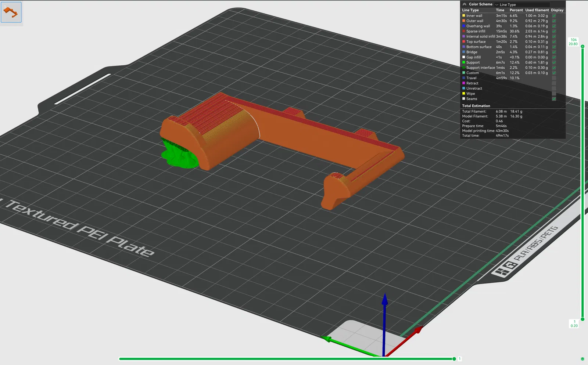The height and width of the screenshot is (365, 588).
Task: Toggle the Inner wall display checkbox
Action: [x=554, y=16]
